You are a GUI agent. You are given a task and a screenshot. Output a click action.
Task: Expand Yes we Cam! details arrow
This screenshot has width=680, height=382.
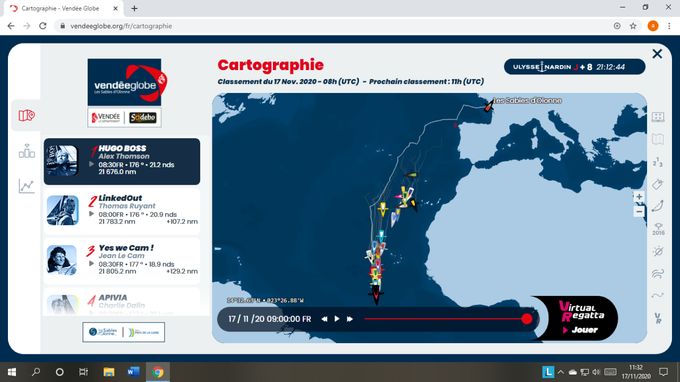coord(92,264)
